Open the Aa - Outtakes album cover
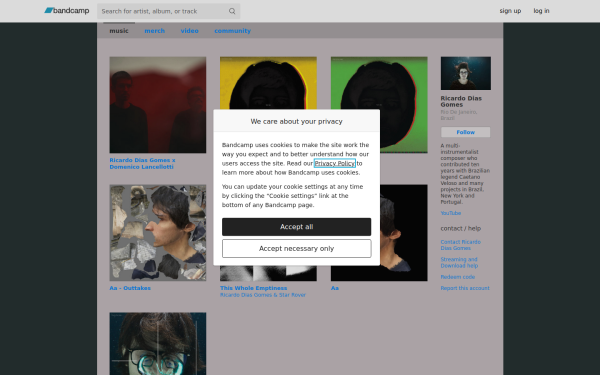 (x=158, y=233)
